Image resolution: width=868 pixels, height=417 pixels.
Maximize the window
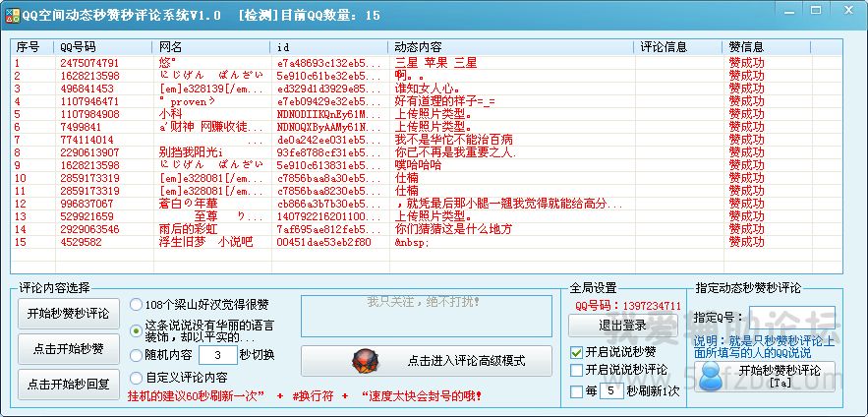tap(816, 10)
